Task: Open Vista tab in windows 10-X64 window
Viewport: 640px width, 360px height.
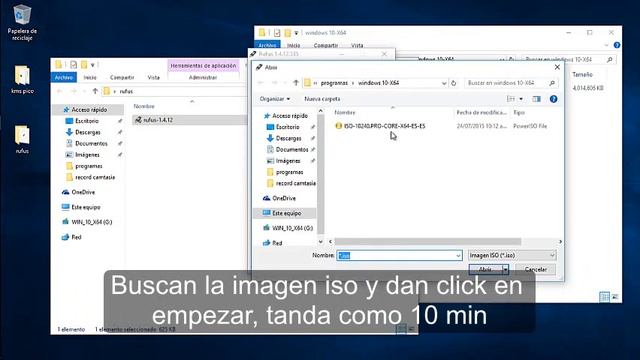Action: [357, 45]
